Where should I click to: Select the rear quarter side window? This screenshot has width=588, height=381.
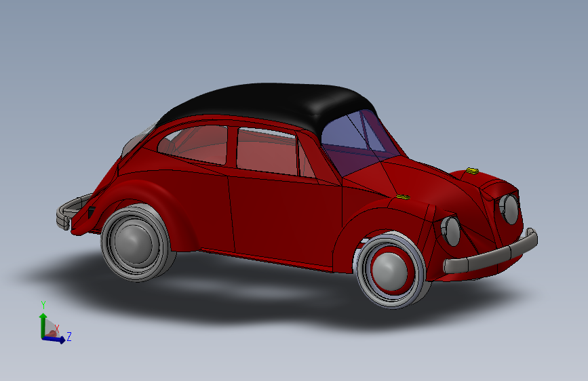pos(194,144)
